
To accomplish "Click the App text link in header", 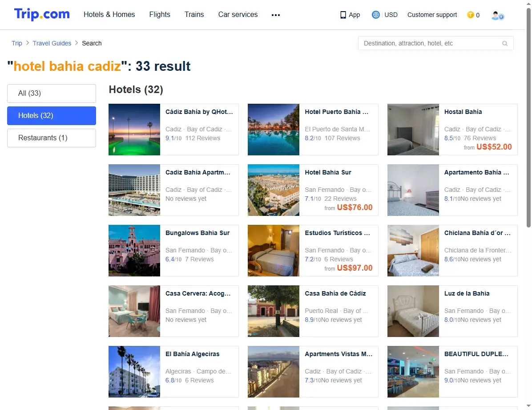I will pyautogui.click(x=354, y=15).
